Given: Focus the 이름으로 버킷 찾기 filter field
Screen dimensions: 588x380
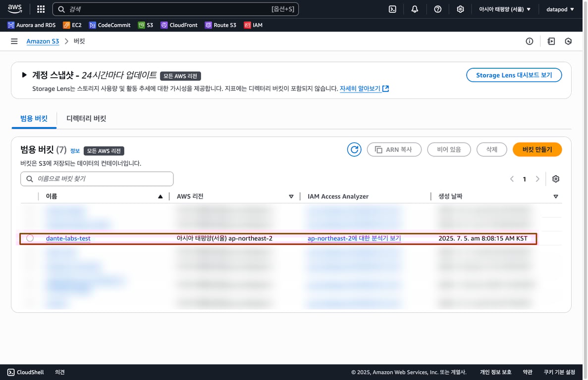Looking at the screenshot, I should pos(97,179).
